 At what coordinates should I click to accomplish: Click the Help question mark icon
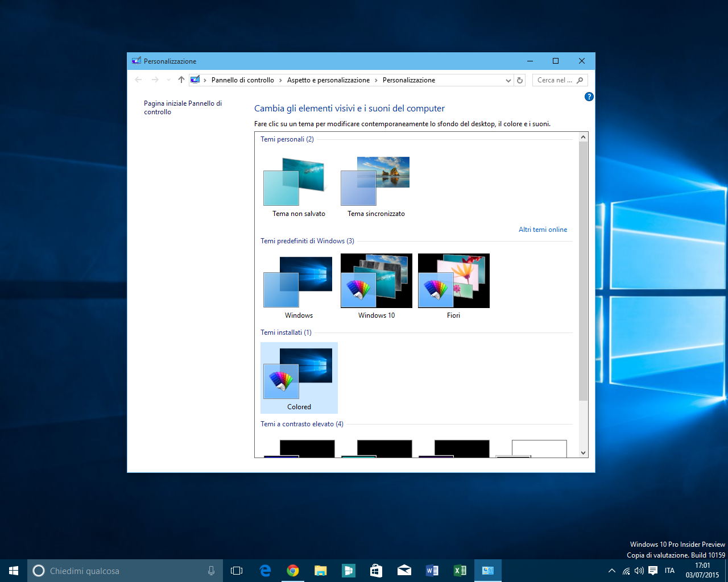(589, 97)
